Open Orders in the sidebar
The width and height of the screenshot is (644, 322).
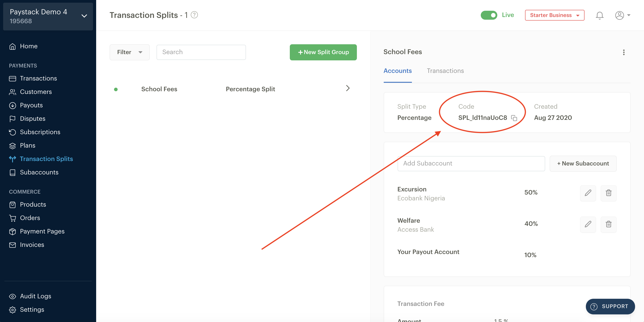coord(25,218)
